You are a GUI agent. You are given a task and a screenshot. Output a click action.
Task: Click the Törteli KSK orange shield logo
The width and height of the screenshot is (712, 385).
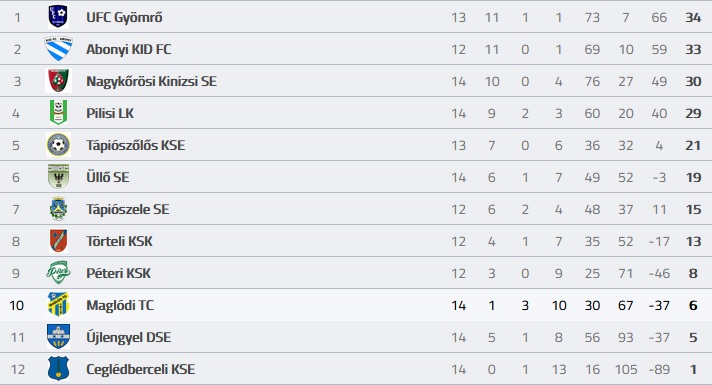point(59,241)
